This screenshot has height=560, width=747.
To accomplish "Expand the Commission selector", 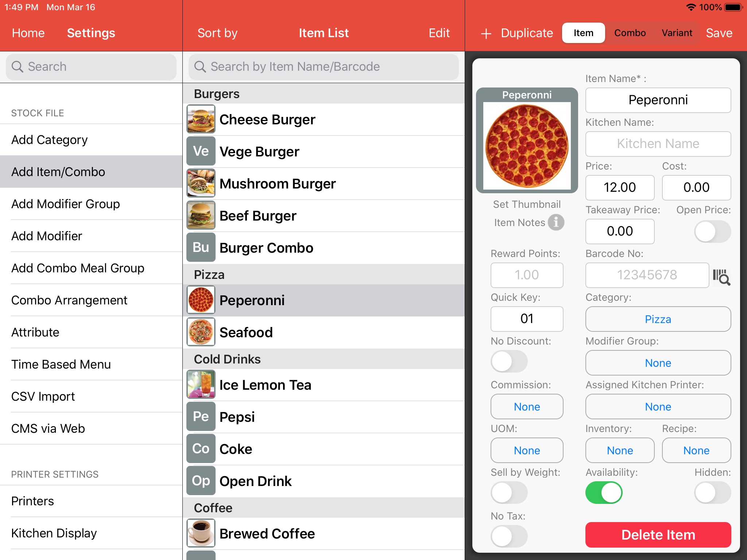I will coord(527,406).
